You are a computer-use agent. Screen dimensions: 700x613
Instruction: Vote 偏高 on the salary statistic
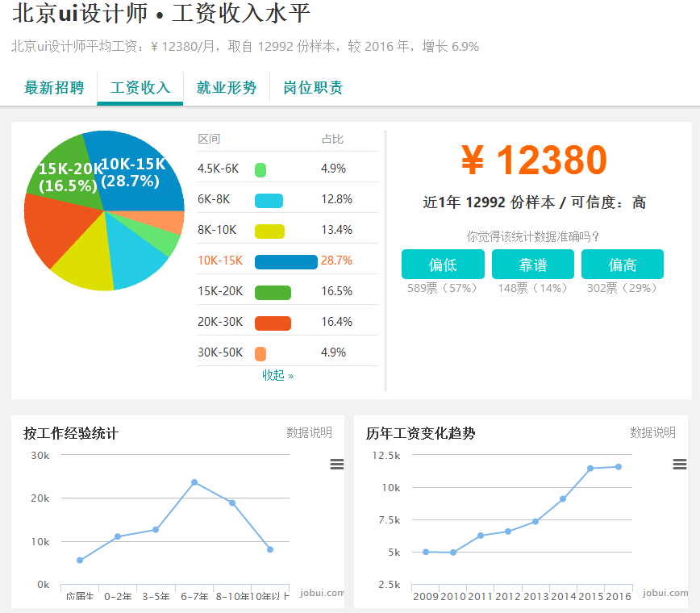point(623,265)
